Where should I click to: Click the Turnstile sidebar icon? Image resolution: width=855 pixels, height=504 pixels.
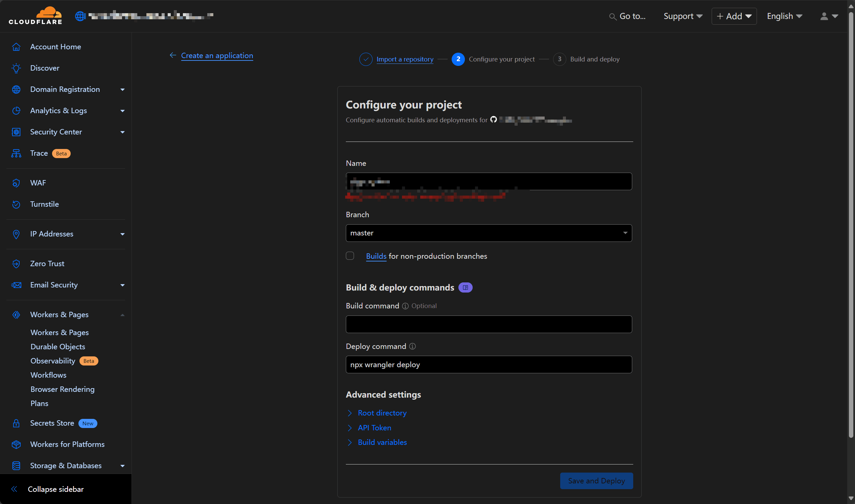[16, 204]
